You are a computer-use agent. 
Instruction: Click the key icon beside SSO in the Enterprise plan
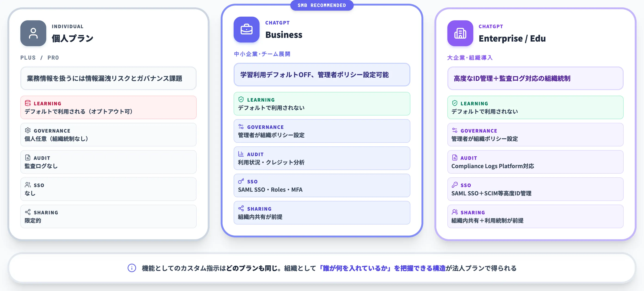[455, 185]
